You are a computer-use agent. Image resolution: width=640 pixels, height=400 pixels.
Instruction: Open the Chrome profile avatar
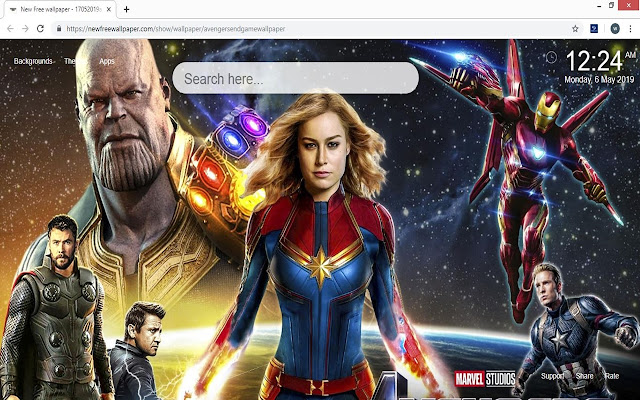pyautogui.click(x=615, y=29)
